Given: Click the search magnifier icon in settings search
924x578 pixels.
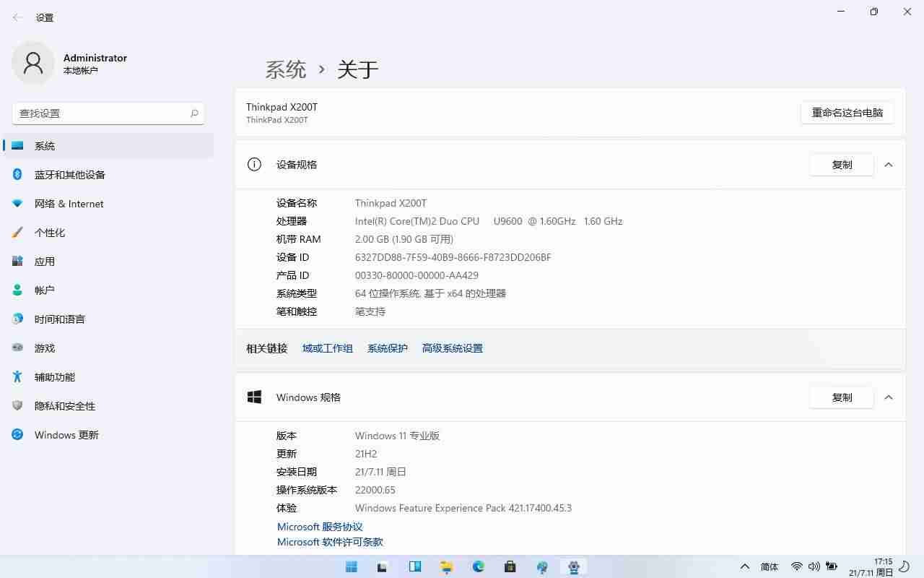Looking at the screenshot, I should click(x=194, y=113).
